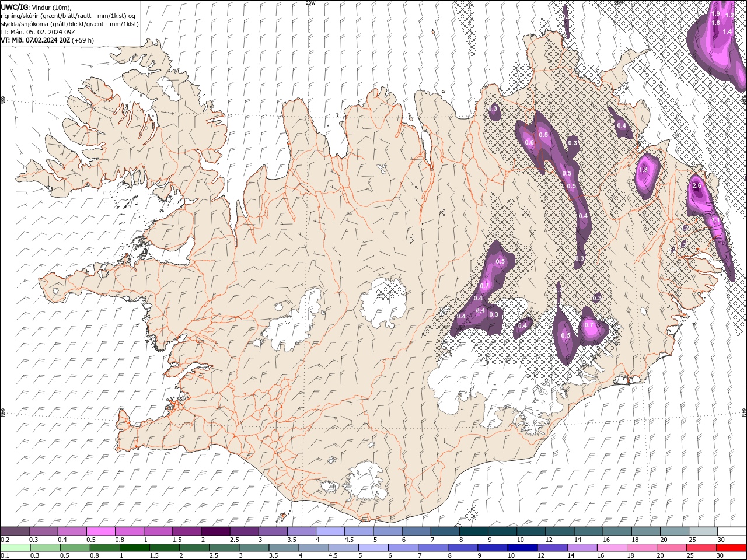This screenshot has height=560, width=747.
Task: Pick bright pink swatch between 0.5 and 0.8, upper legend
Action: [x=101, y=531]
